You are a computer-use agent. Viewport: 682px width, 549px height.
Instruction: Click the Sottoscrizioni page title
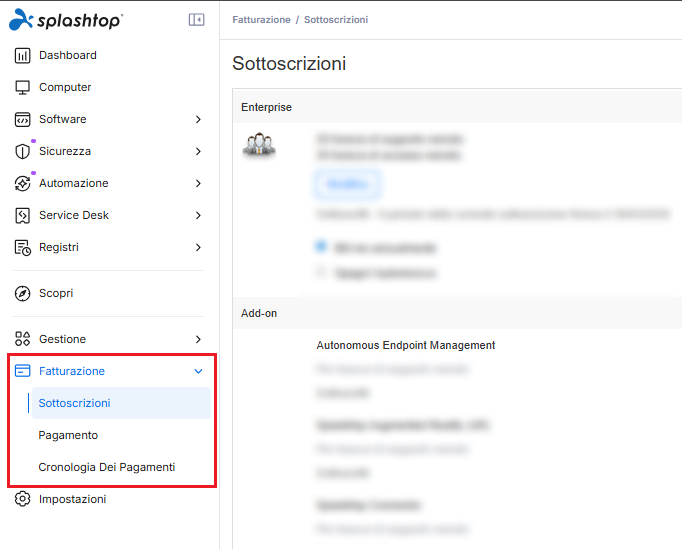[x=289, y=64]
